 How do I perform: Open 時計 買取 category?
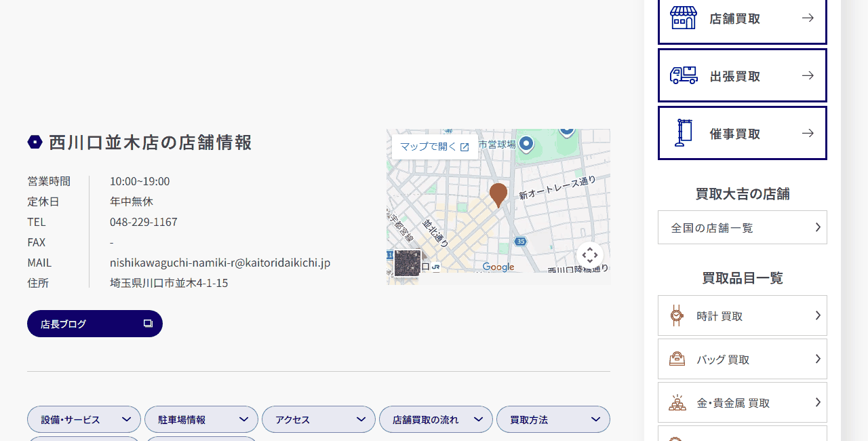tap(743, 315)
